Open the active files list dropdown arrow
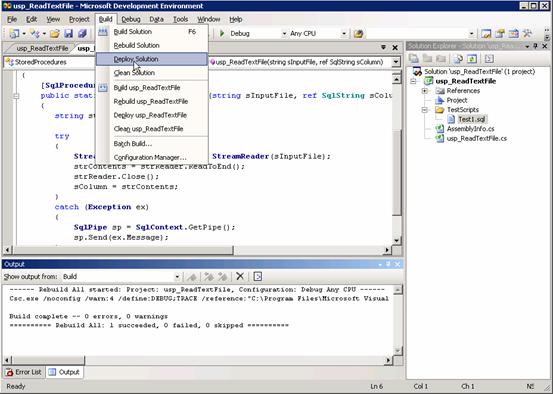This screenshot has height=394, width=553. coord(383,47)
